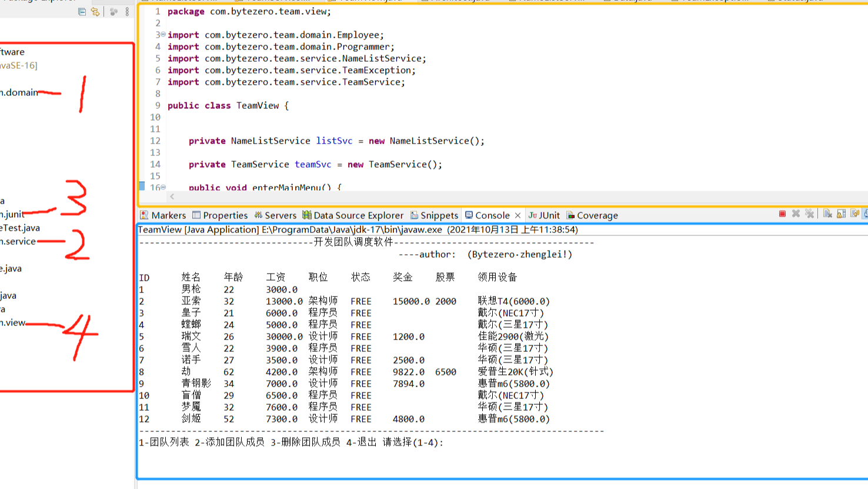
Task: Select the view package in Package Explorer
Action: 13,322
